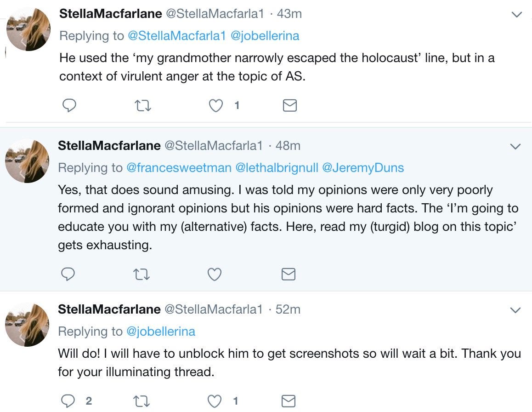Click the 52m timestamp link
This screenshot has height=412, width=532.
point(288,309)
